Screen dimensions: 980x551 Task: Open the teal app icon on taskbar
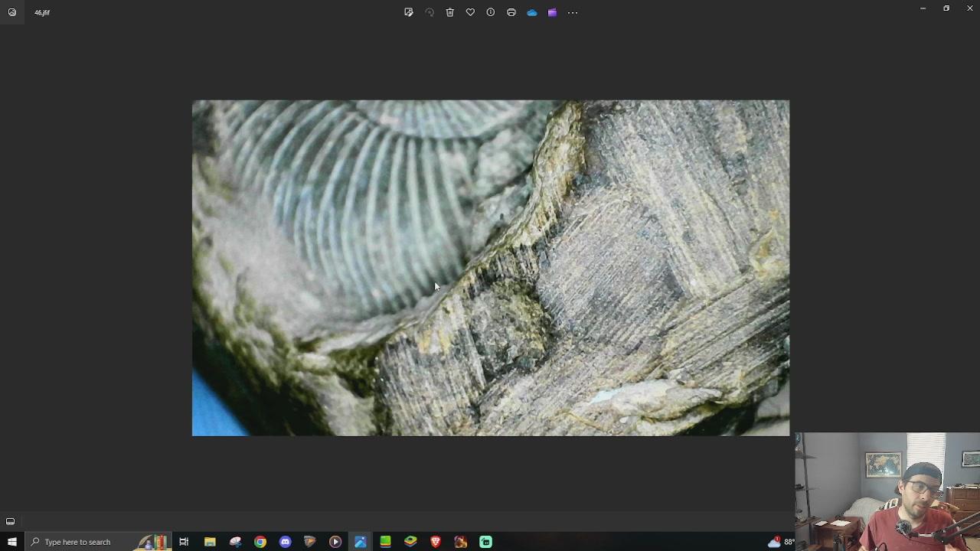coord(485,542)
